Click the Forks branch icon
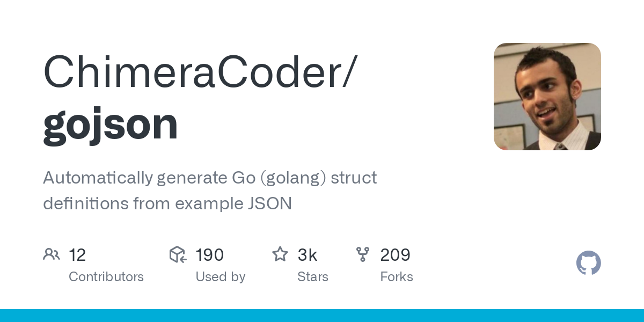Screen dimensions: 644x322 click(363, 254)
